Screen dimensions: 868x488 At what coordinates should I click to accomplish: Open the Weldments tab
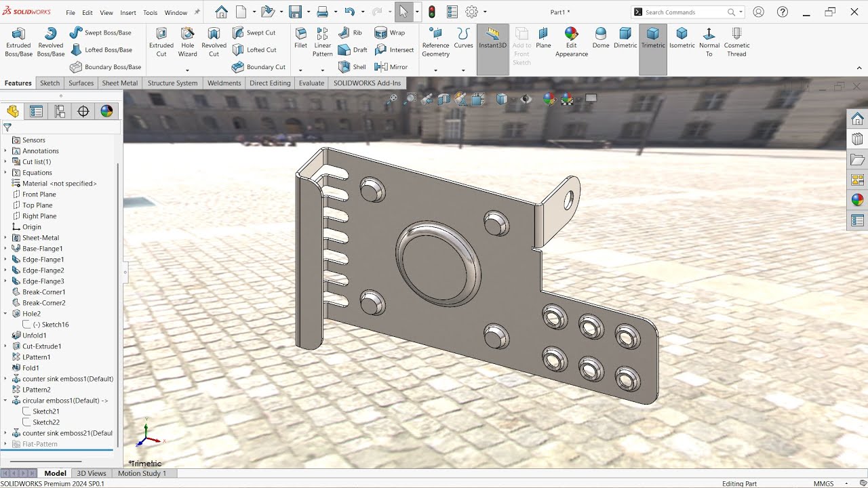pos(224,83)
